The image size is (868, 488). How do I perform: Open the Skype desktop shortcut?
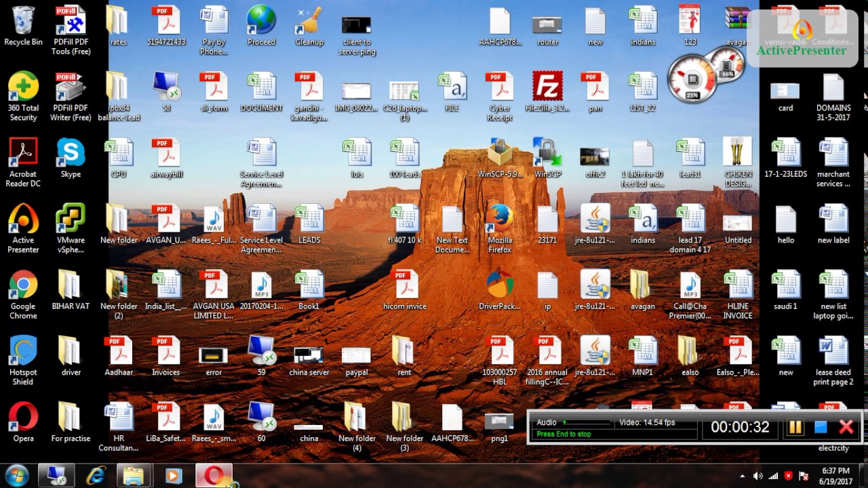(71, 159)
